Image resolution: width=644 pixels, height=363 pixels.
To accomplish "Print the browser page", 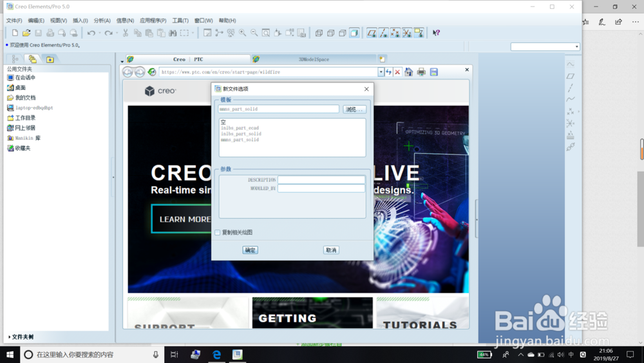I will coord(421,72).
